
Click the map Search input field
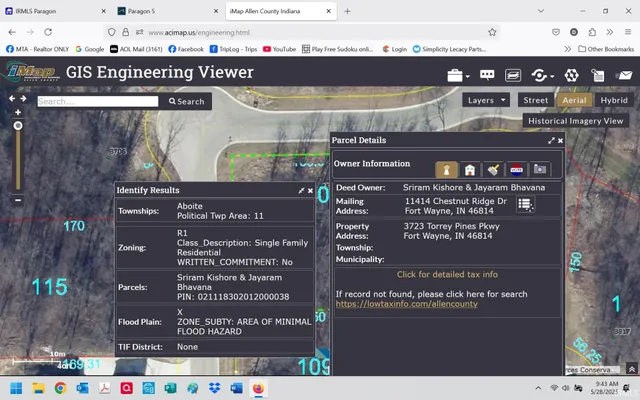[x=98, y=101]
